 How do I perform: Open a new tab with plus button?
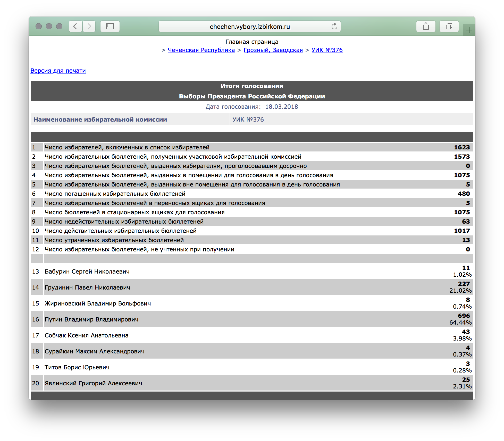(x=469, y=30)
